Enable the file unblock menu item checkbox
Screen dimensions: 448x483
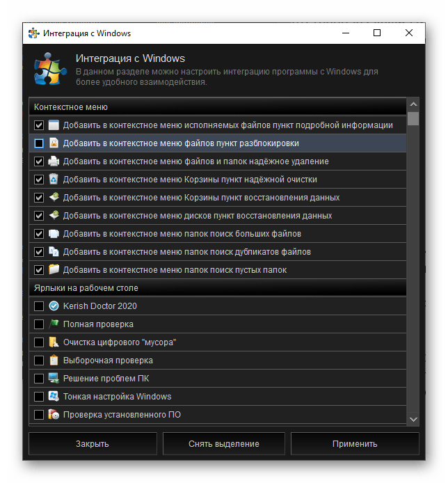pyautogui.click(x=39, y=143)
